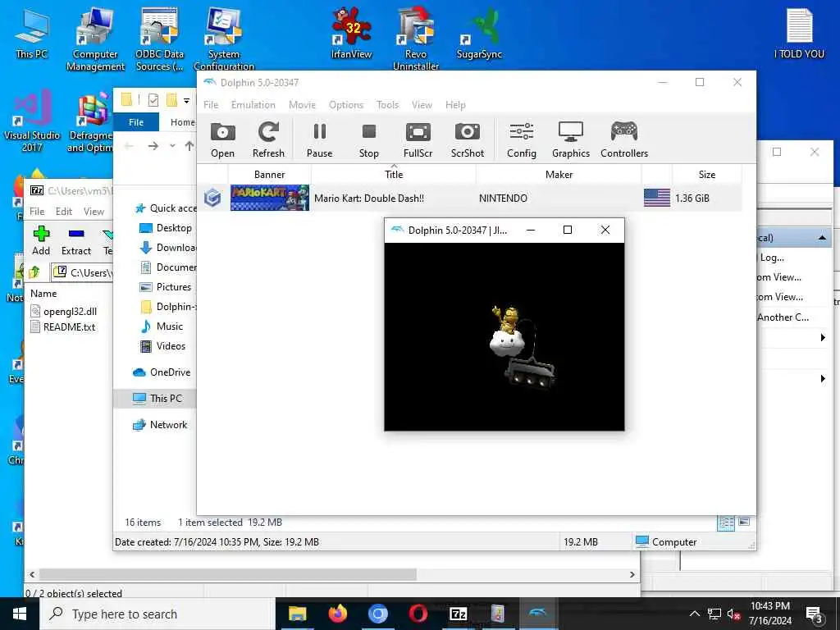Expand Explorer's recent locations chevron

(x=172, y=146)
